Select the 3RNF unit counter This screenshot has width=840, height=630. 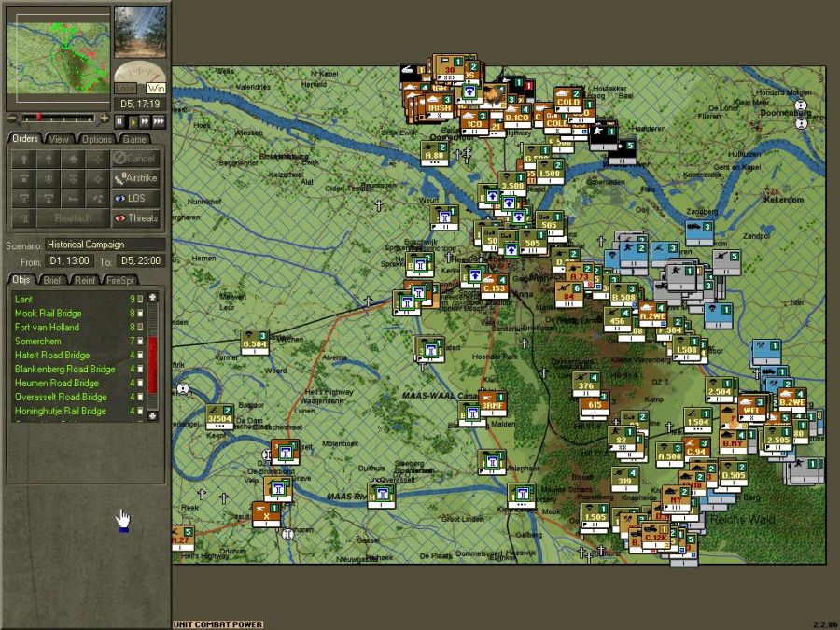[493, 403]
